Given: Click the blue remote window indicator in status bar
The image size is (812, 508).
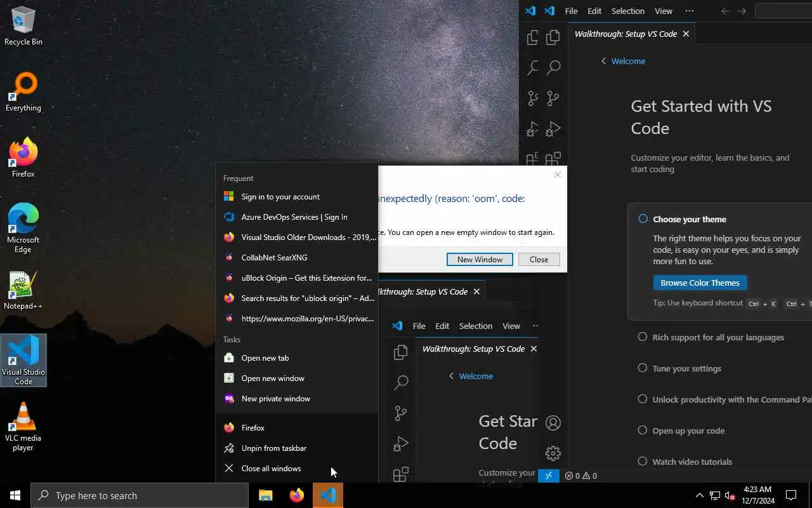Looking at the screenshot, I should point(549,476).
